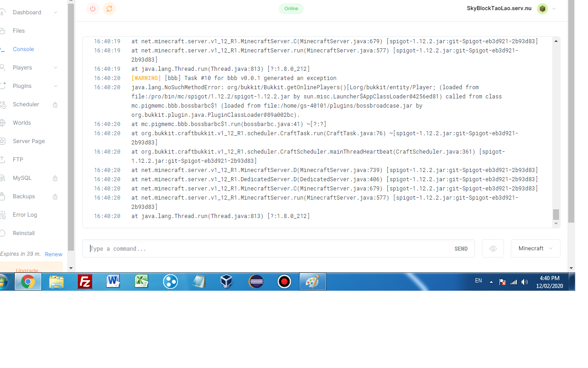This screenshot has height=368, width=588.
Task: Toggle console visibility with the eye icon
Action: (493, 248)
